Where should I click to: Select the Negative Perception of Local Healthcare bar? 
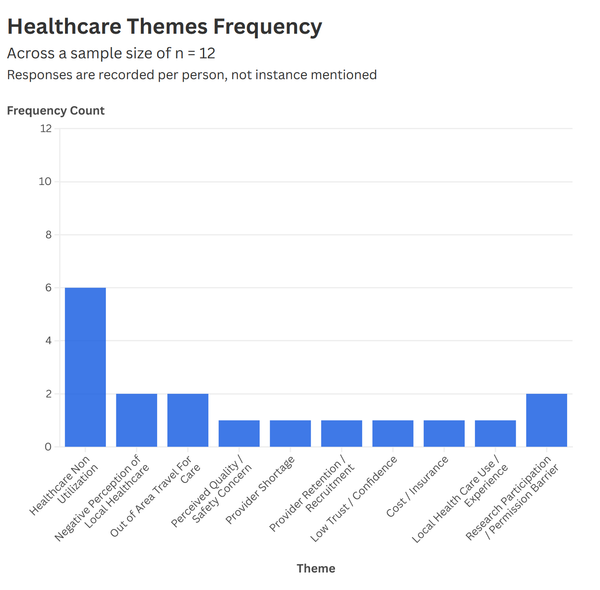[x=137, y=420]
